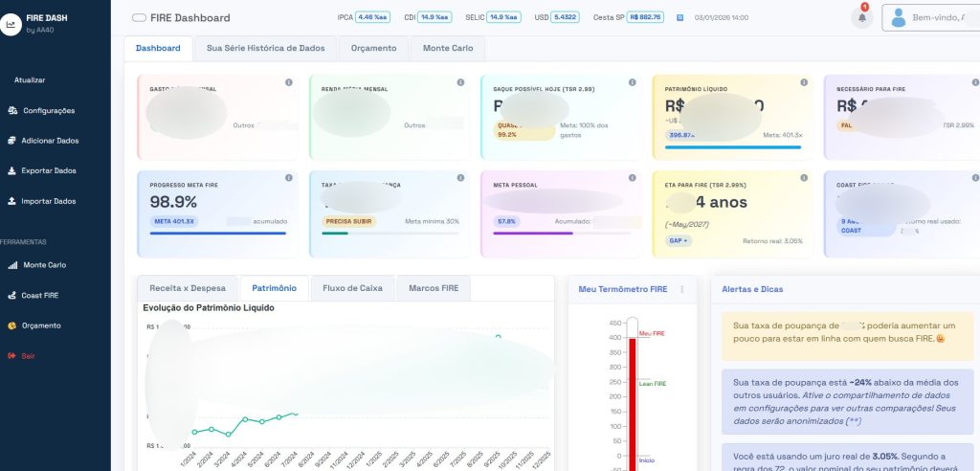Screen dimensions: 980x471
Task: Click the Lean FIRE marker on thermometer
Action: point(651,383)
